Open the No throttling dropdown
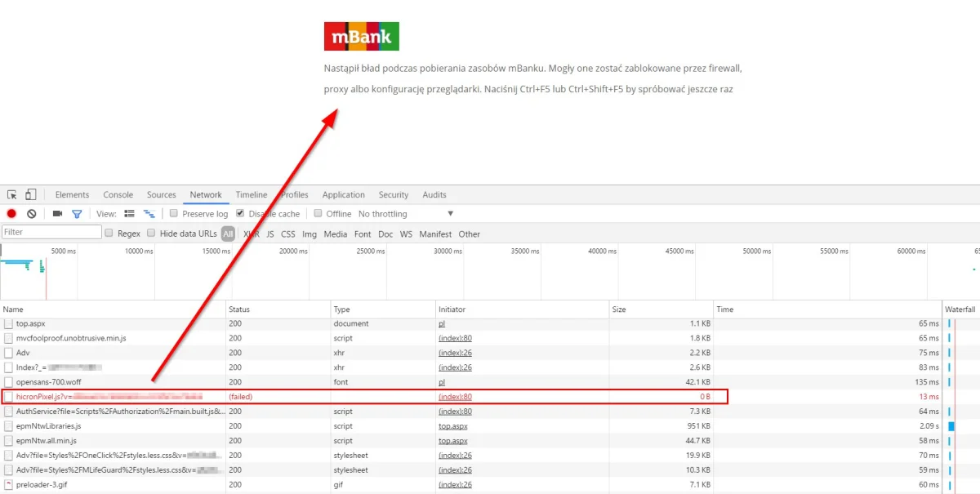 coord(406,214)
